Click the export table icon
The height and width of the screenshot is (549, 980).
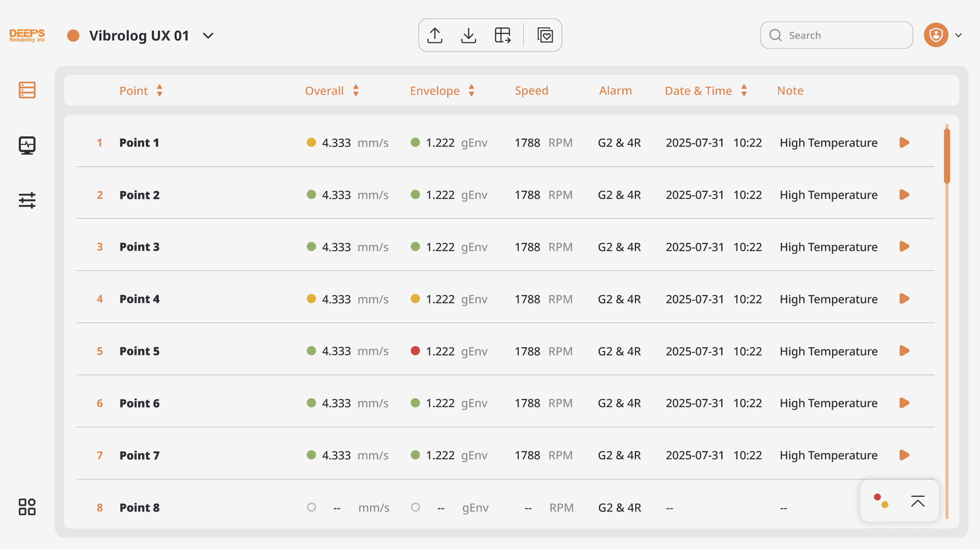(503, 35)
